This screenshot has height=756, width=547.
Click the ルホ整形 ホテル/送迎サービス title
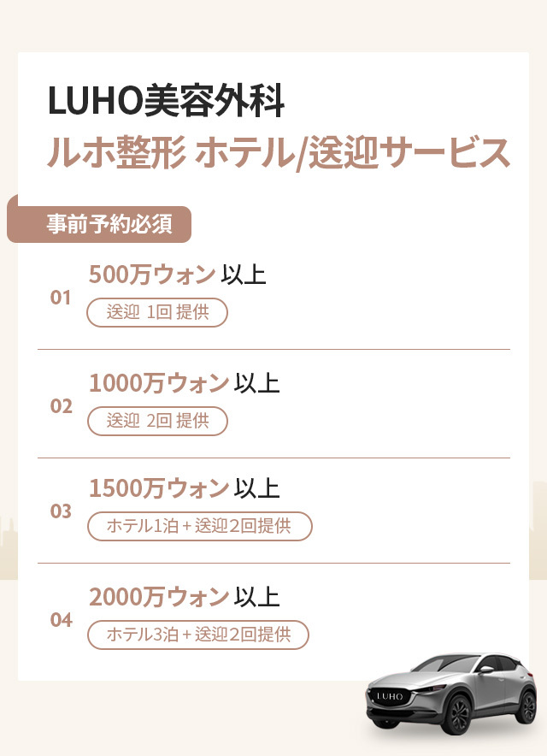(x=279, y=152)
